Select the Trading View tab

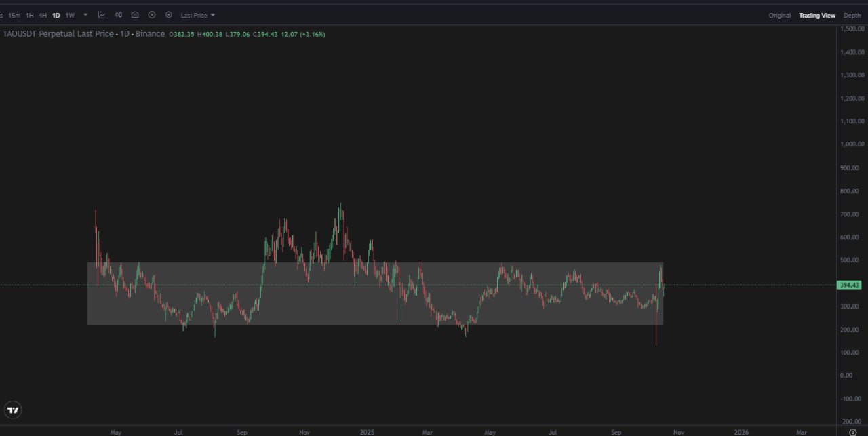coord(817,15)
